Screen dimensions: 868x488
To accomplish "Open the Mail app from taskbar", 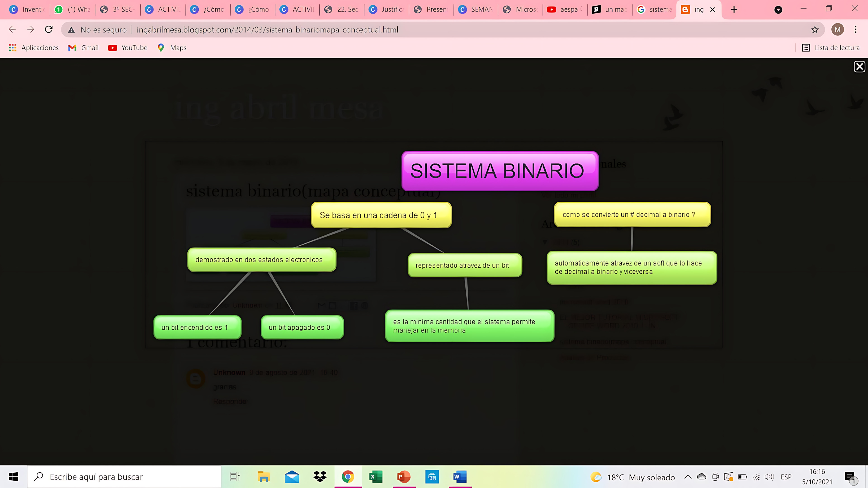I will click(x=292, y=476).
